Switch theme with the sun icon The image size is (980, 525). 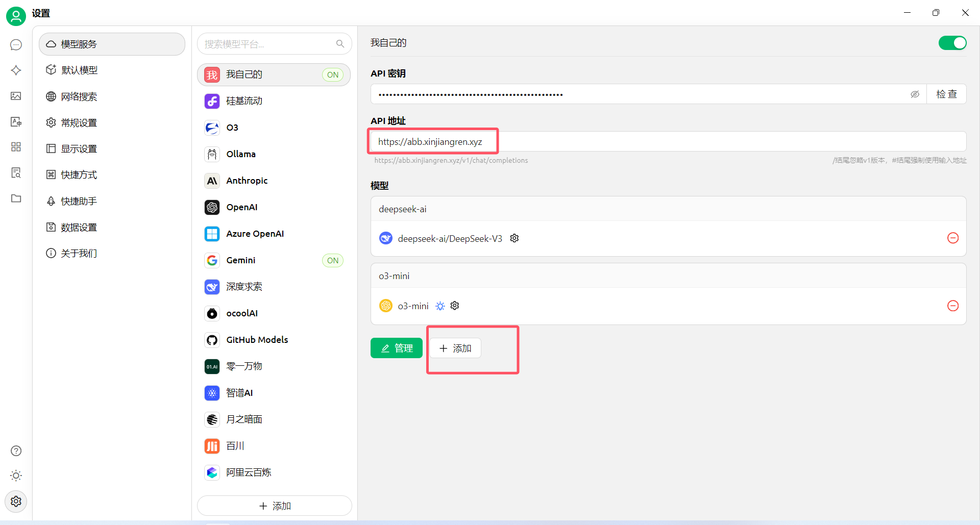[16, 476]
